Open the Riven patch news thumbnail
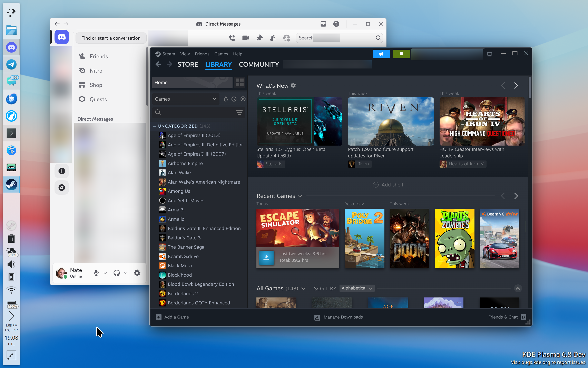588x368 pixels. click(x=391, y=121)
